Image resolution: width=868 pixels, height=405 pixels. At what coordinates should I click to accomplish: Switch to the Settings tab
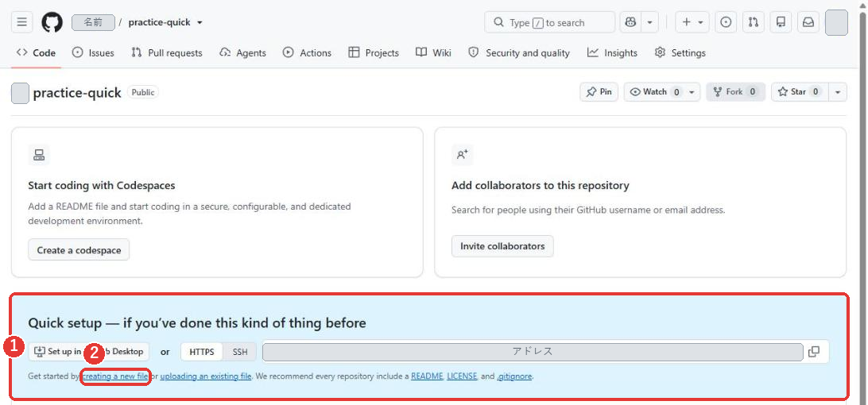pyautogui.click(x=680, y=52)
